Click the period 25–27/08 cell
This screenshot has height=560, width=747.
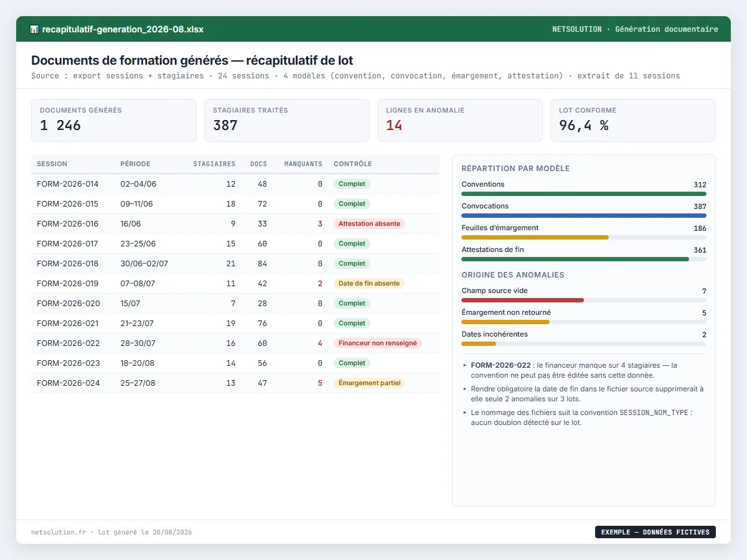point(138,383)
